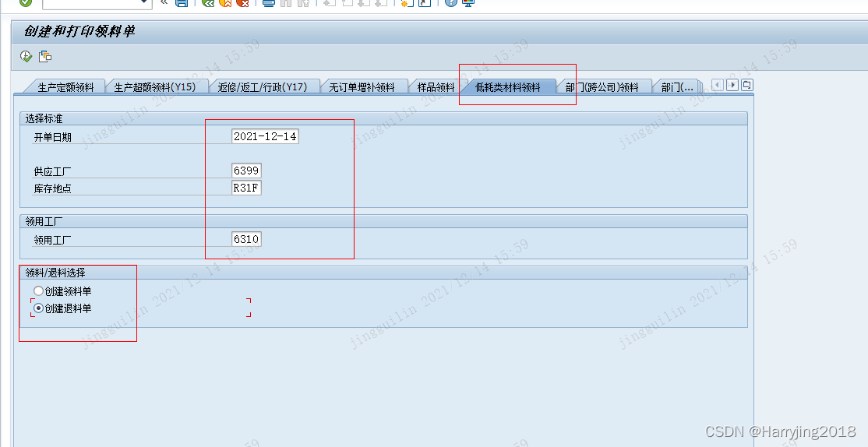
Task: Click the 开单日期 field 2021-12-14
Action: [x=265, y=136]
